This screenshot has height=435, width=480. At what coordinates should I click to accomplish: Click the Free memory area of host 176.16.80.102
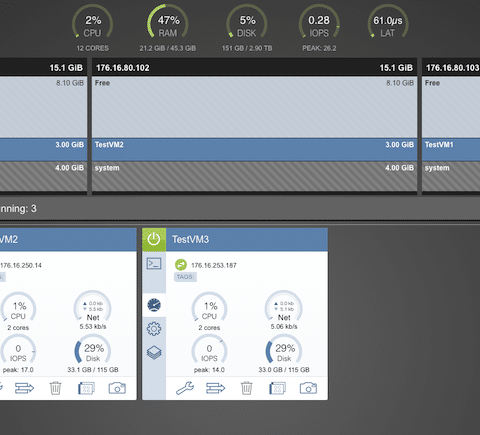[x=254, y=107]
